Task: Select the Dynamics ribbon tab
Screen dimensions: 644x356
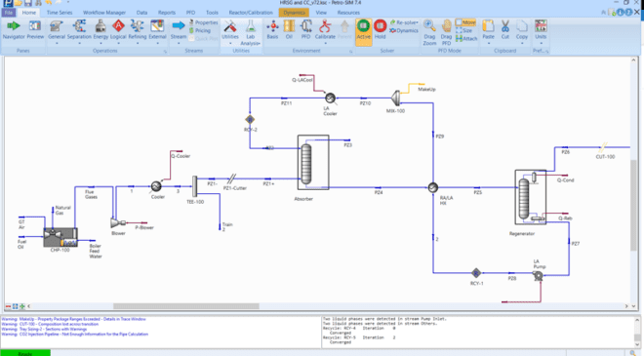Action: [294, 13]
